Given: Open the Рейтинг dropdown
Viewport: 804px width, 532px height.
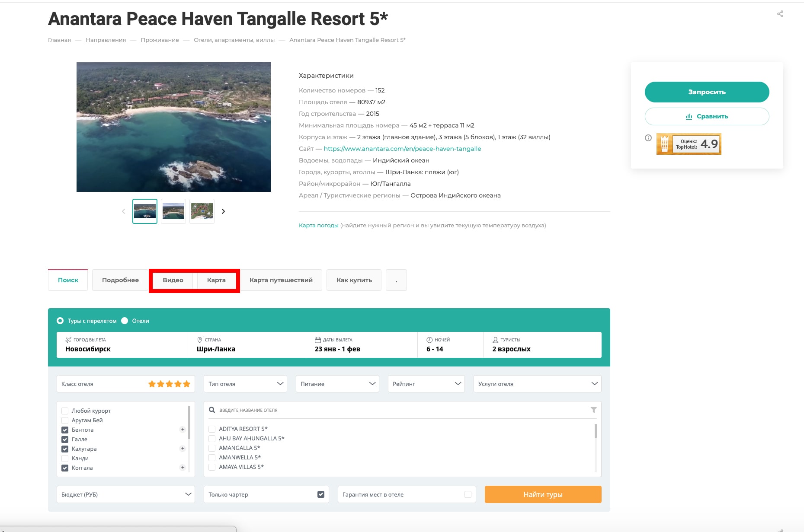Looking at the screenshot, I should [426, 384].
